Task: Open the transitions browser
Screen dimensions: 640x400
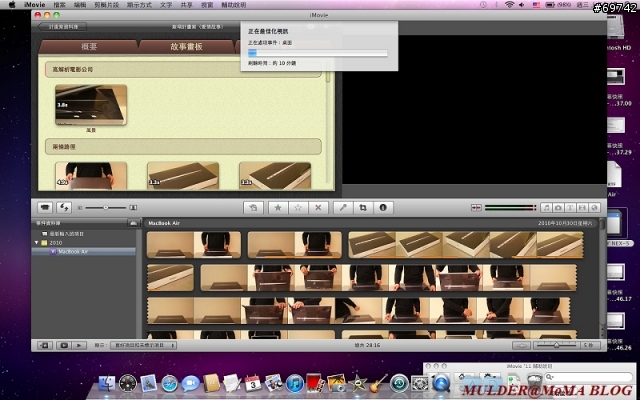Action: click(x=582, y=208)
